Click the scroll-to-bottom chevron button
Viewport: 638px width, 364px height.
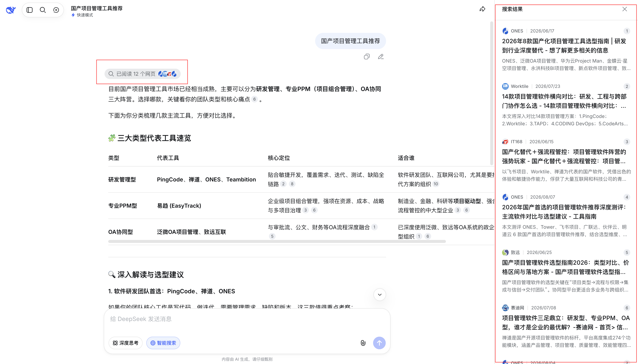tap(380, 294)
